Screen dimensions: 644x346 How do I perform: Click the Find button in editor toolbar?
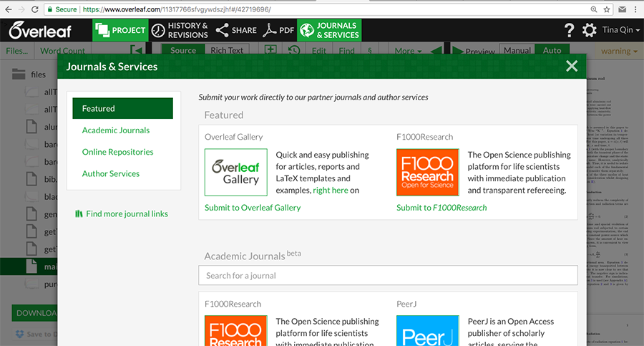[x=346, y=51]
